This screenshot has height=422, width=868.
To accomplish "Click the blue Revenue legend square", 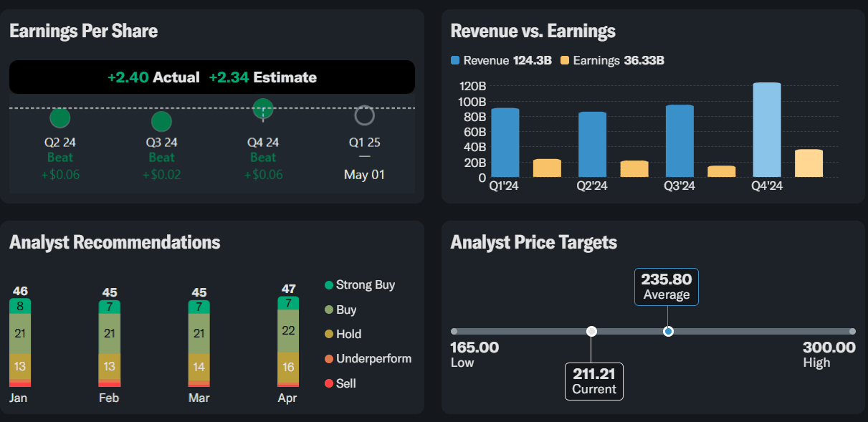I will [x=455, y=61].
